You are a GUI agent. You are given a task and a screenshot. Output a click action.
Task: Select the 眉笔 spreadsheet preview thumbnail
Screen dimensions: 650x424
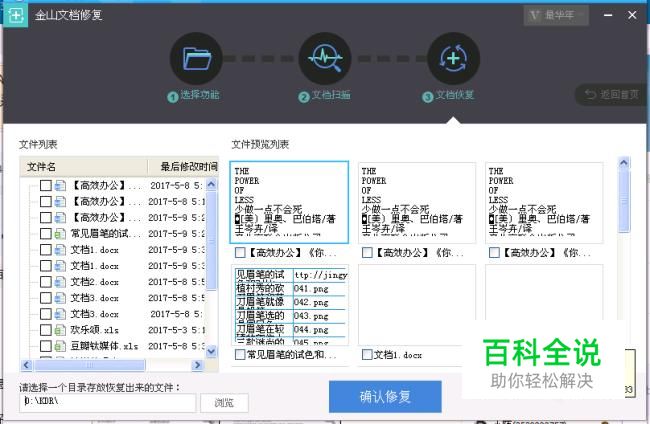[x=290, y=305]
